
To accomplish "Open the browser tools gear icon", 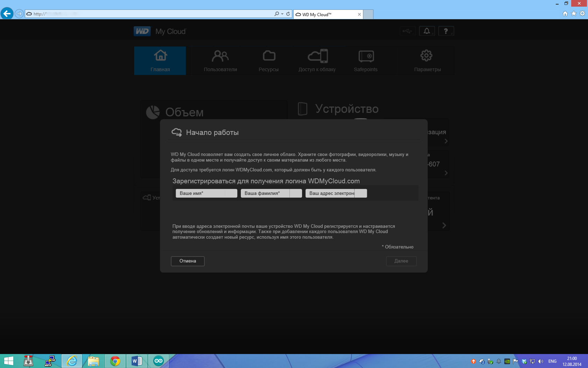I will point(582,14).
